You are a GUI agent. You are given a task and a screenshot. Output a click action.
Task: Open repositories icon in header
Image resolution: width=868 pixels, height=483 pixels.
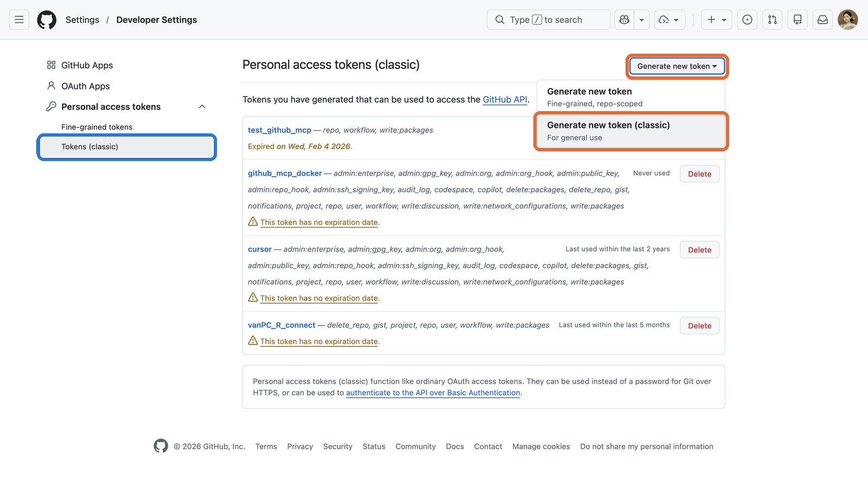tap(797, 20)
